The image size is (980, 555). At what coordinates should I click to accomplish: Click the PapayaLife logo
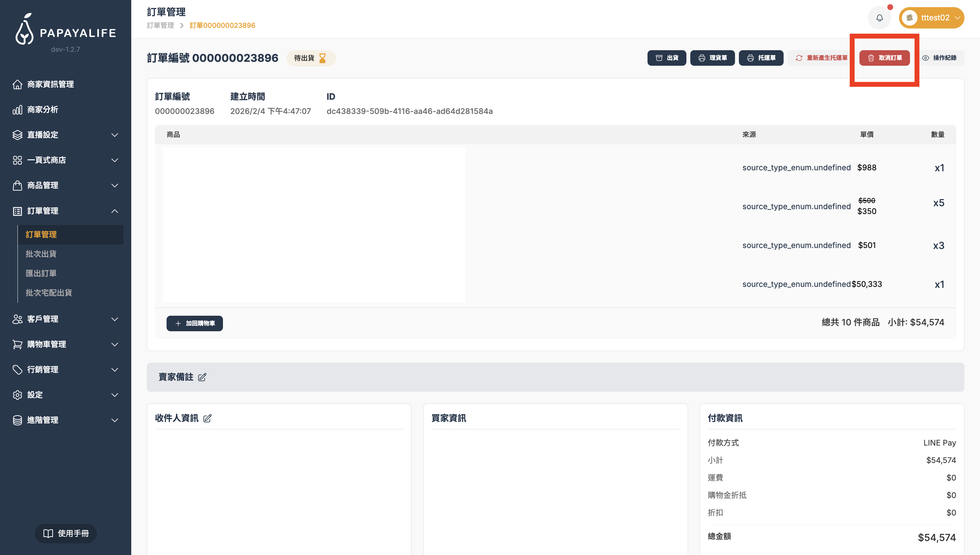pos(65,30)
